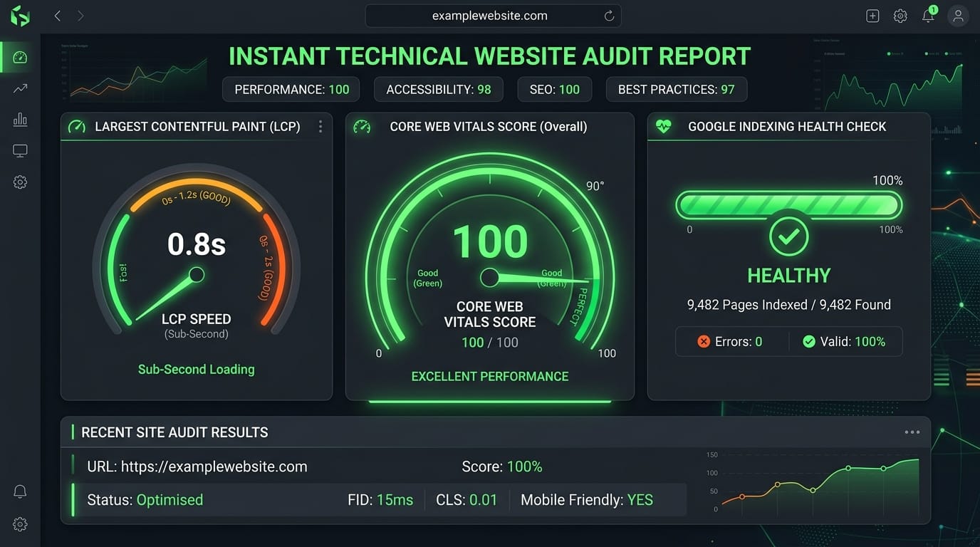Open the bar chart icon in the sidebar
This screenshot has width=980, height=547.
coord(20,120)
